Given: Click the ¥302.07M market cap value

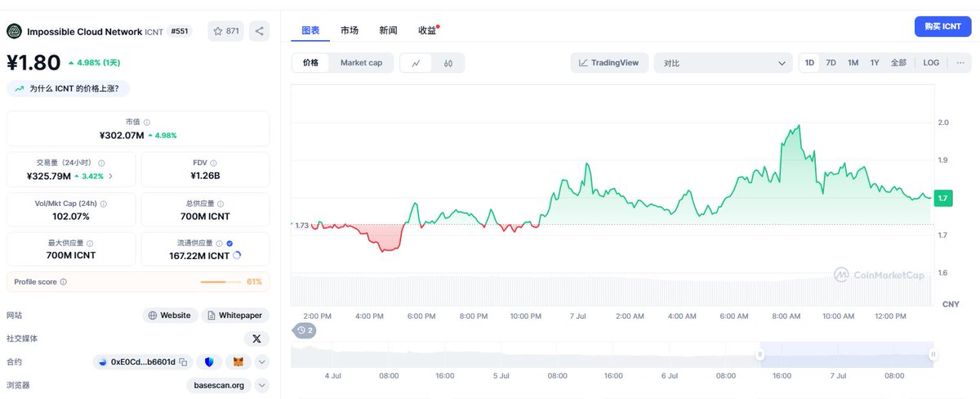Looking at the screenshot, I should coord(121,135).
